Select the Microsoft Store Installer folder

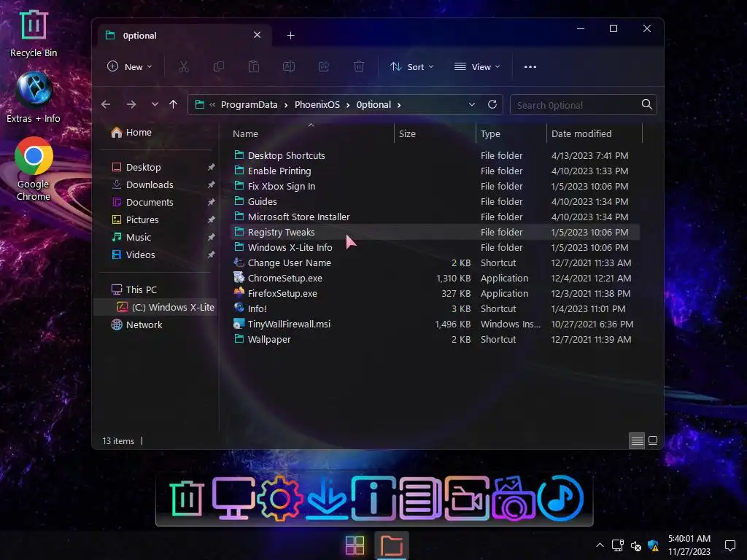point(435,217)
